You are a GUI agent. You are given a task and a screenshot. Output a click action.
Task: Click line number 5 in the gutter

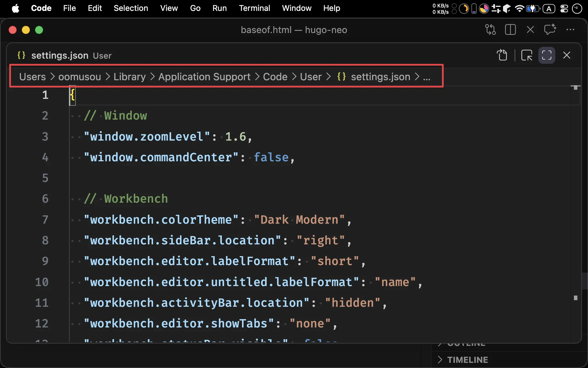click(x=45, y=178)
